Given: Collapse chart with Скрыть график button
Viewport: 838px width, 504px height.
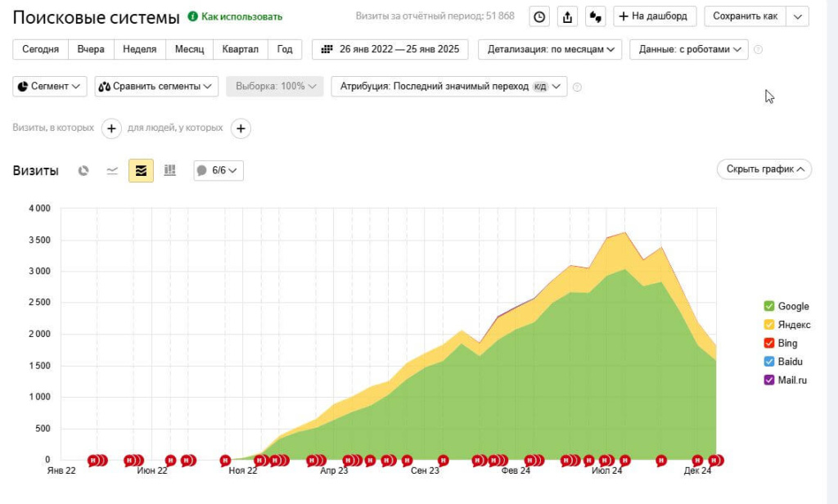Looking at the screenshot, I should click(764, 169).
